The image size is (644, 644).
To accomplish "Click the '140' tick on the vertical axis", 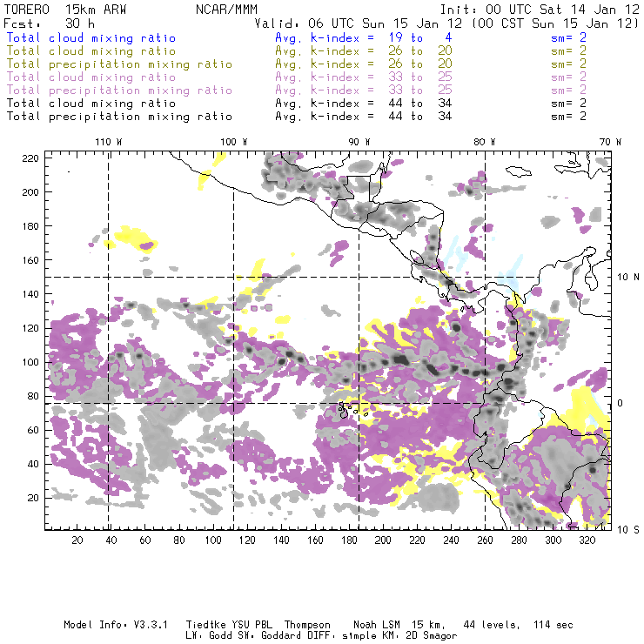I will tap(30, 294).
